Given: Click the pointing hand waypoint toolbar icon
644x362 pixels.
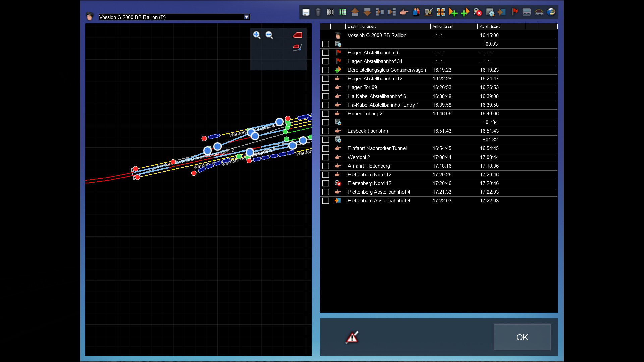Looking at the screenshot, I should (404, 12).
